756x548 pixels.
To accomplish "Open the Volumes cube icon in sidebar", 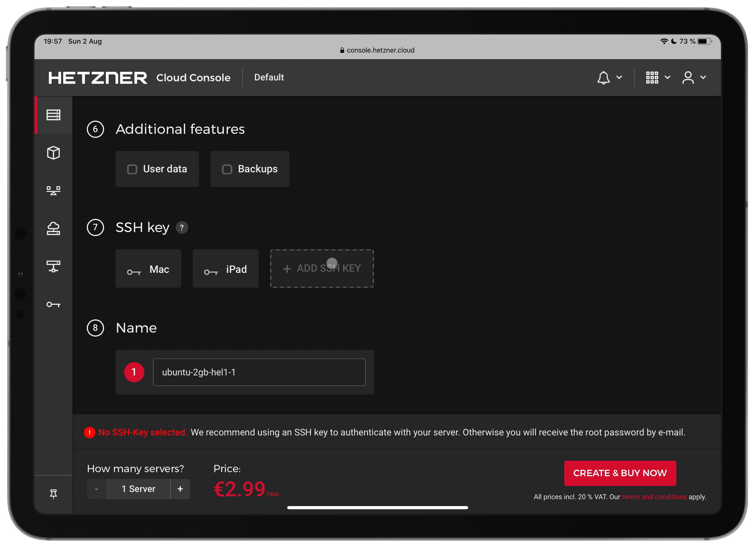I will tap(53, 153).
